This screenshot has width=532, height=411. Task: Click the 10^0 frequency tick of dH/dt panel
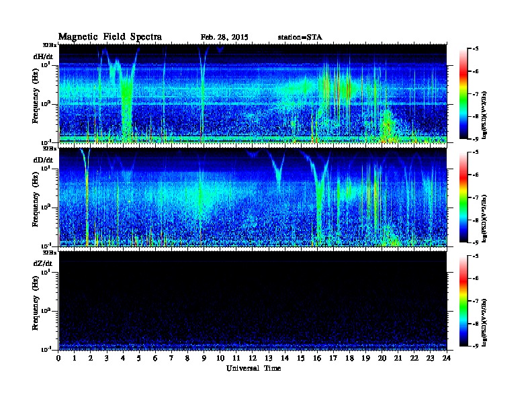[x=46, y=103]
